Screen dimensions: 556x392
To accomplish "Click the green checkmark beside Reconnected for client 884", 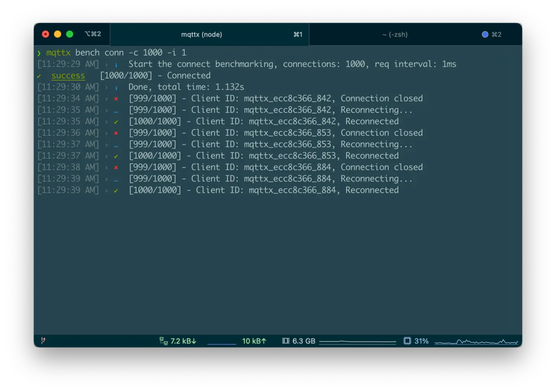I will point(116,190).
